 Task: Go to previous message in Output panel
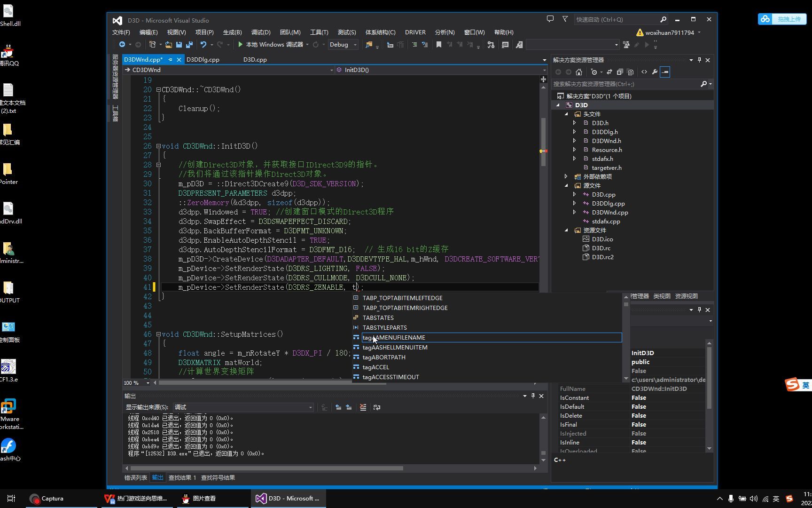point(338,407)
